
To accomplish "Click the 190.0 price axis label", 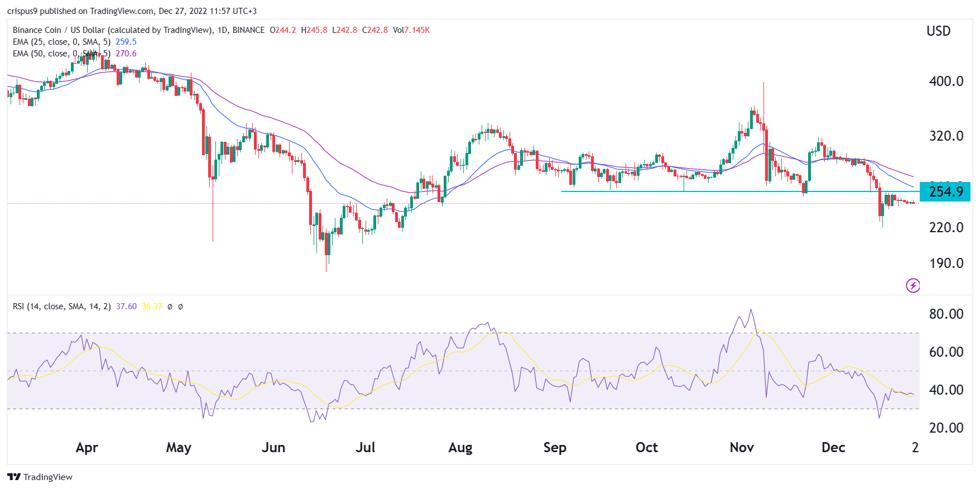I will [946, 263].
